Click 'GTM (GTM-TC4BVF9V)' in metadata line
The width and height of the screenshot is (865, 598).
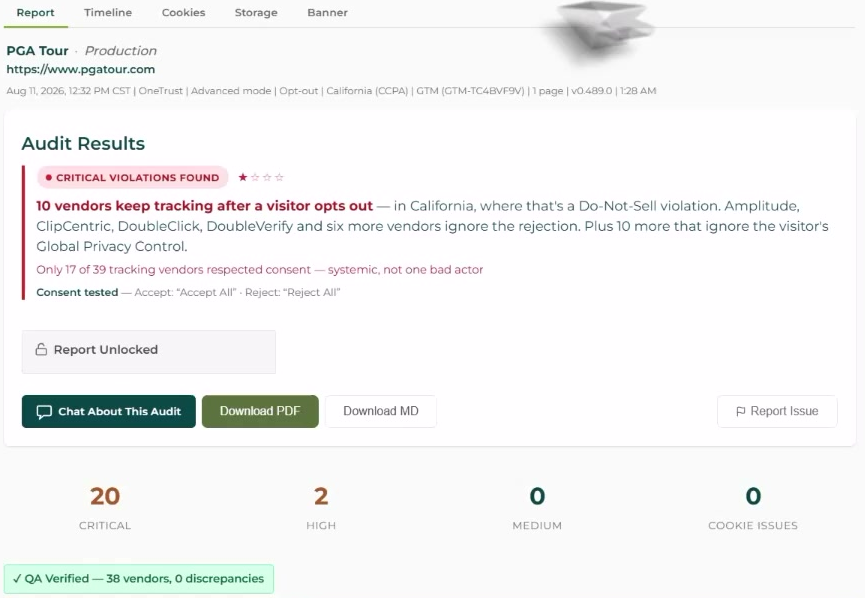click(x=470, y=91)
